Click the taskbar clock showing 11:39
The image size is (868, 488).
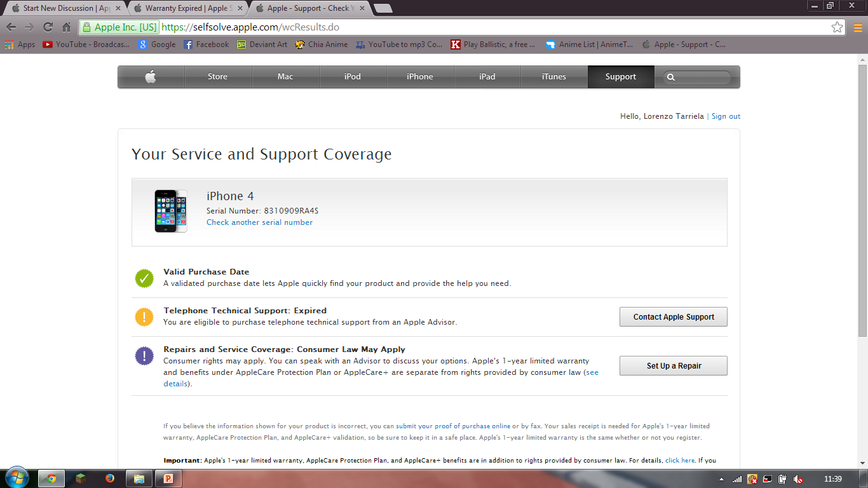point(832,479)
